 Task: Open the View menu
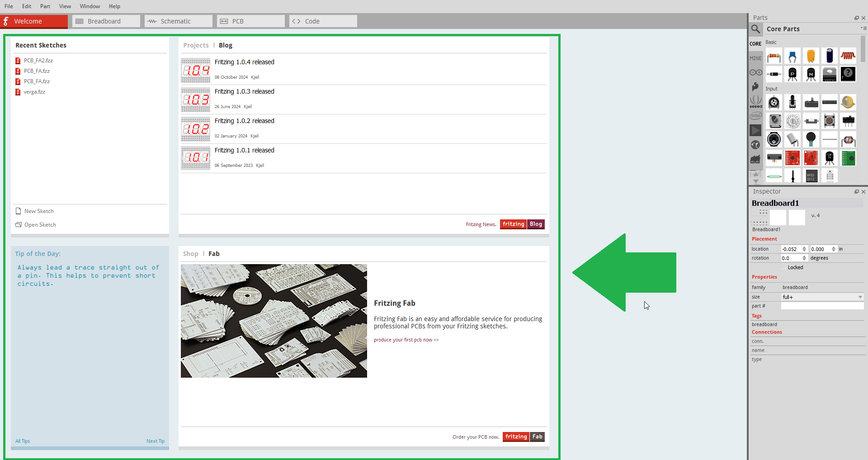(65, 6)
